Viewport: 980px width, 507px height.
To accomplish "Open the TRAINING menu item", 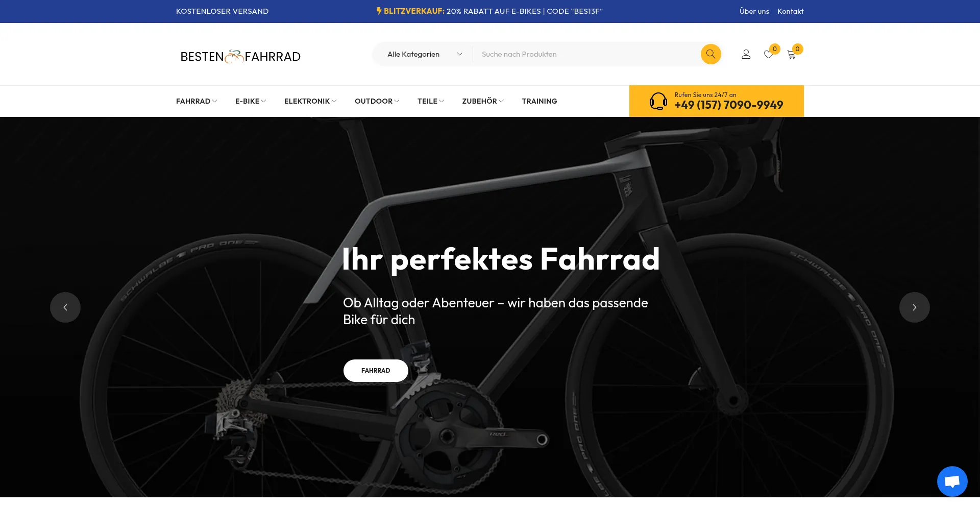I will (x=540, y=101).
